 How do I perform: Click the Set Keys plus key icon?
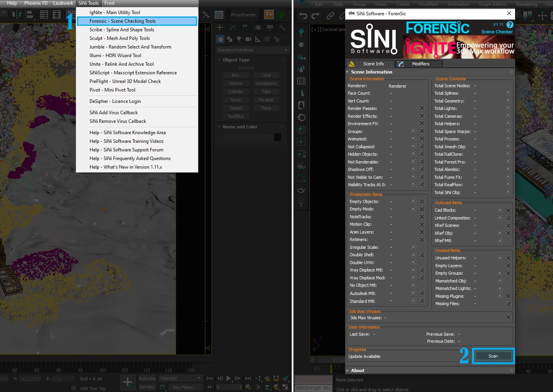point(127,382)
